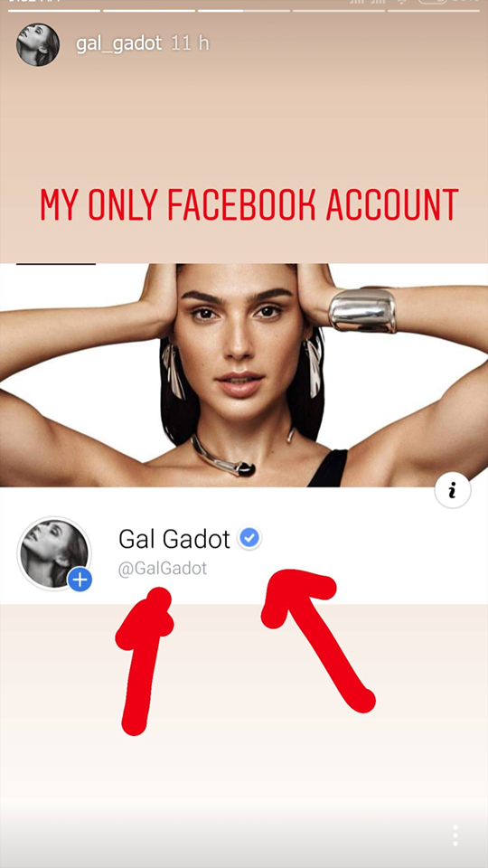This screenshot has width=488, height=868.
Task: Open the circular Facebook profile picture
Action: (x=53, y=553)
